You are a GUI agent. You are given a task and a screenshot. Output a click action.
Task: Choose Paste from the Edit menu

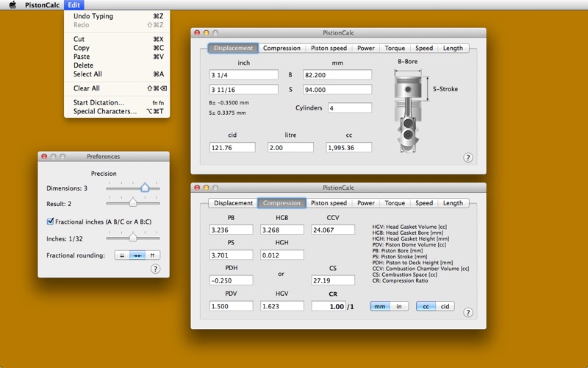point(117,57)
